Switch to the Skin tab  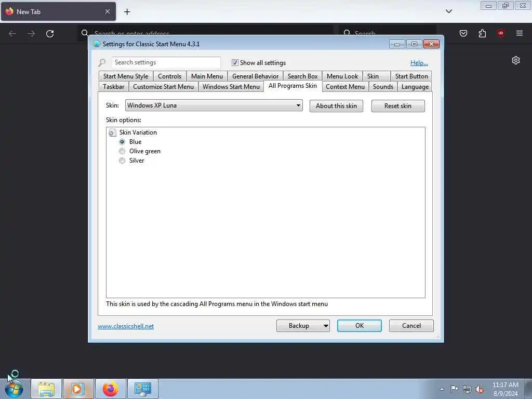coord(377,76)
